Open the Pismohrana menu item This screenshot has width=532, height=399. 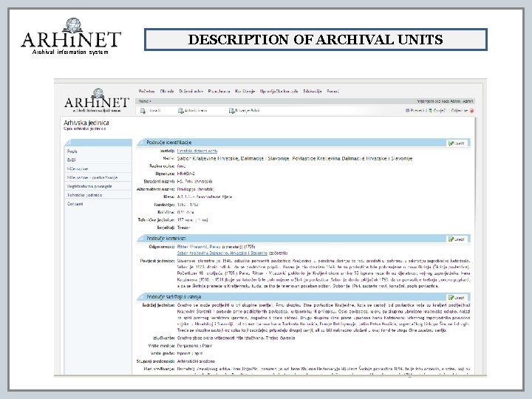point(219,92)
